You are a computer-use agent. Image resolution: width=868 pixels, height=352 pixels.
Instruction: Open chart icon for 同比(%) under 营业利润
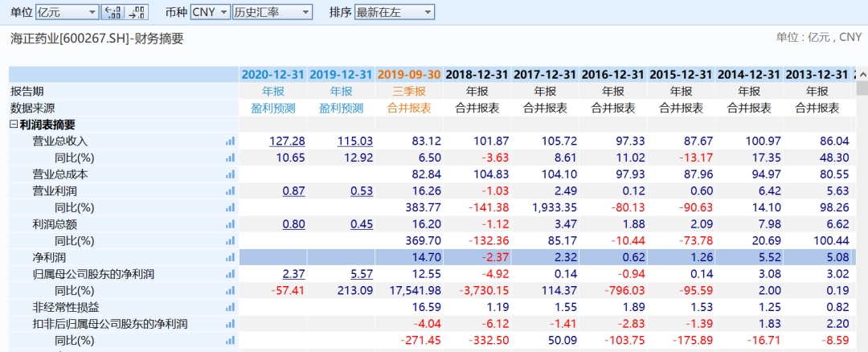pos(231,207)
